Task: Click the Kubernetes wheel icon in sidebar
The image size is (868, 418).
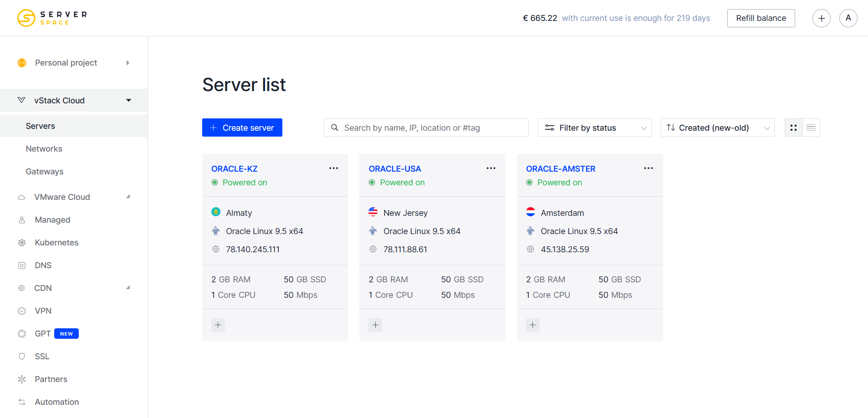Action: coord(22,243)
